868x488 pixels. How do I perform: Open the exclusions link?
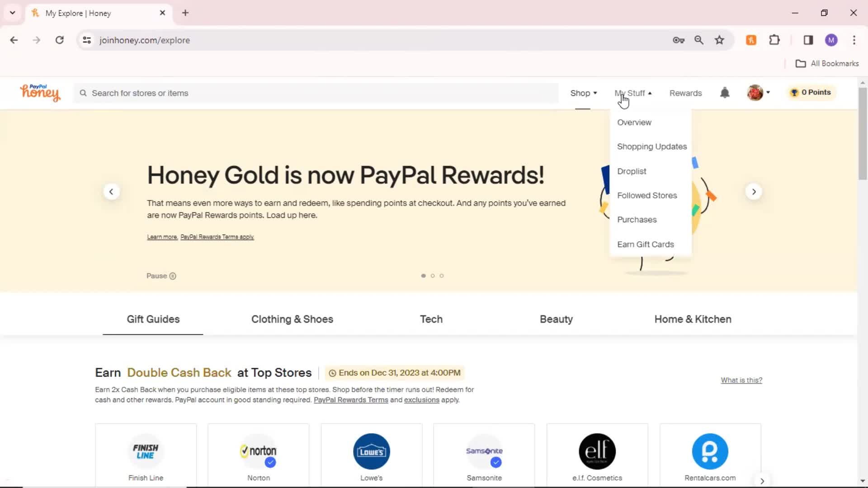click(x=421, y=400)
